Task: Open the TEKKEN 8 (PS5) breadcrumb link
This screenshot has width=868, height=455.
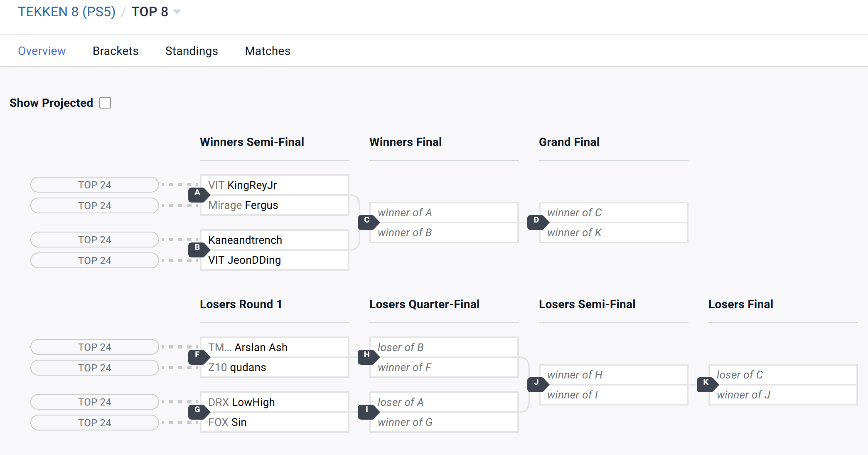Action: pos(66,12)
